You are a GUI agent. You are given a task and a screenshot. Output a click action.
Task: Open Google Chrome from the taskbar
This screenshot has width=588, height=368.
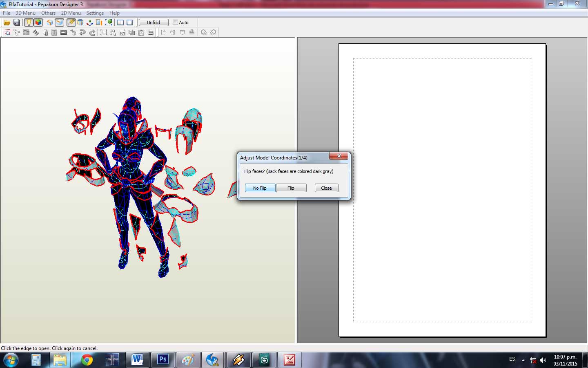(x=87, y=360)
